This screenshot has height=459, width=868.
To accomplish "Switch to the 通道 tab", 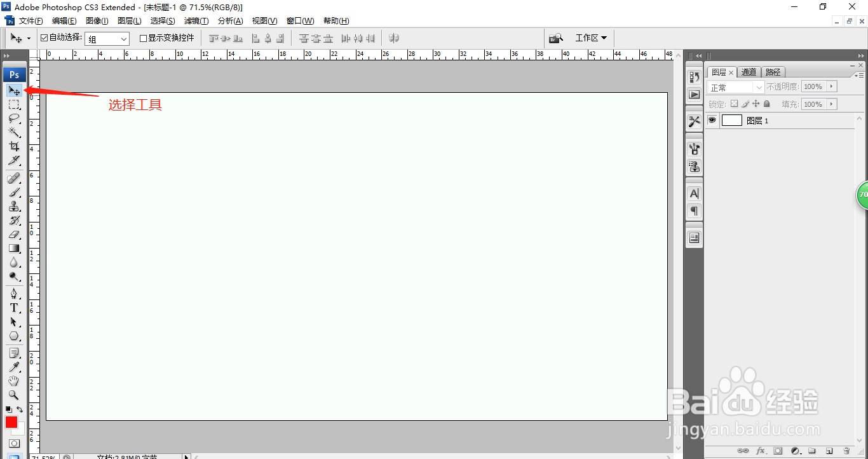I will (749, 72).
